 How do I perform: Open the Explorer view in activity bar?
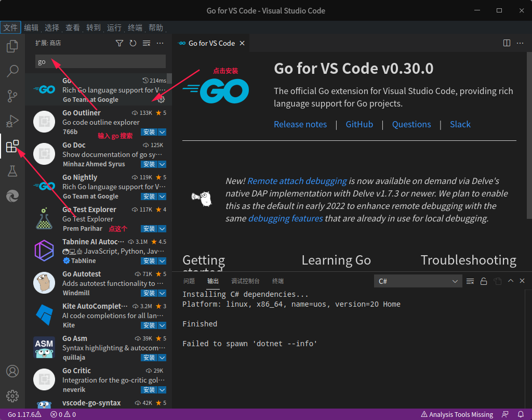12,46
